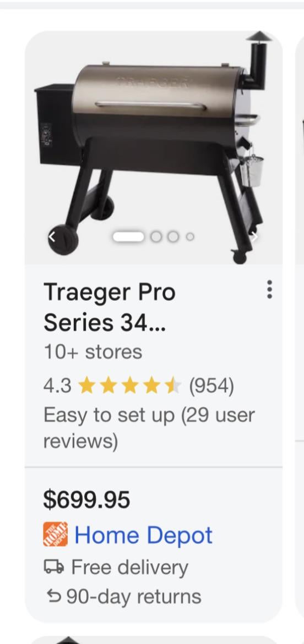The height and width of the screenshot is (644, 304).
Task: Click the Home Depot logo icon
Action: [x=56, y=534]
